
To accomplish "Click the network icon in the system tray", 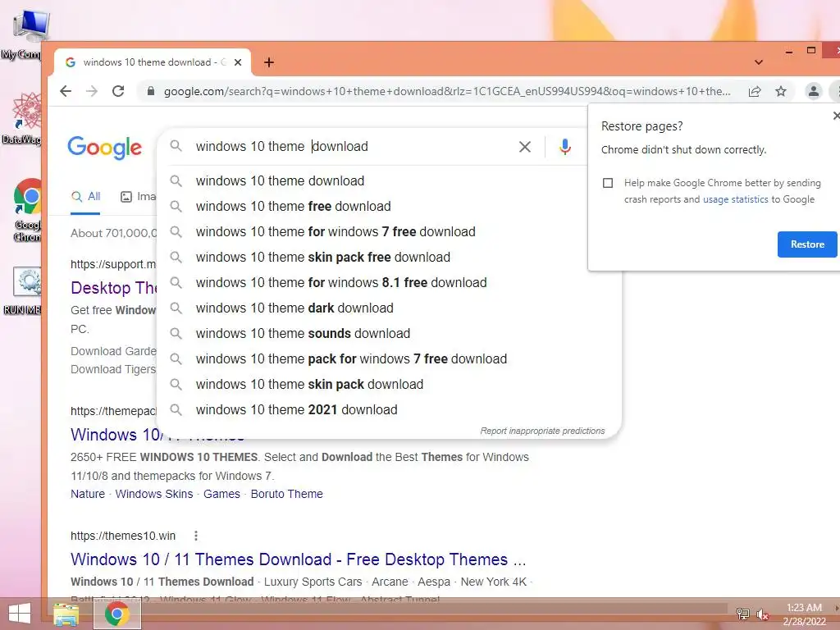I will [742, 614].
